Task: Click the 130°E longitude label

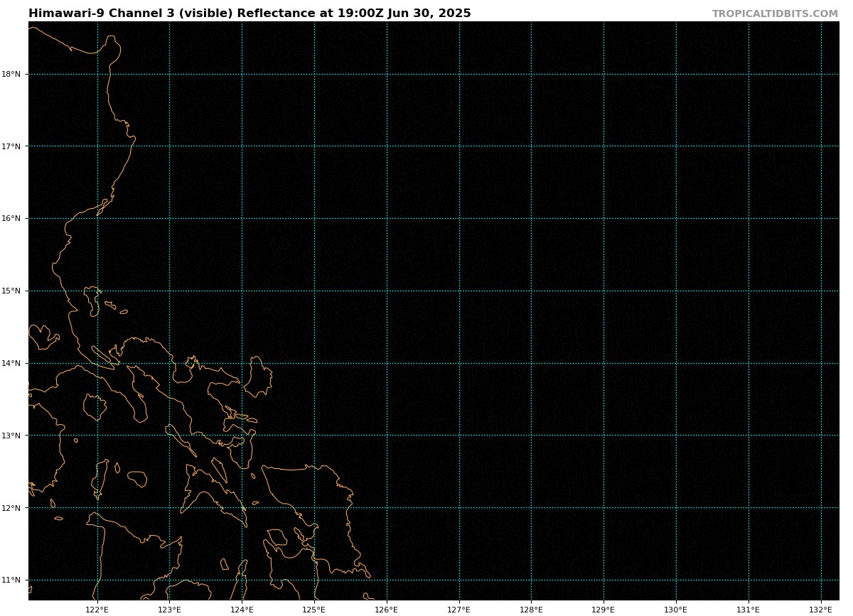Action: (676, 610)
